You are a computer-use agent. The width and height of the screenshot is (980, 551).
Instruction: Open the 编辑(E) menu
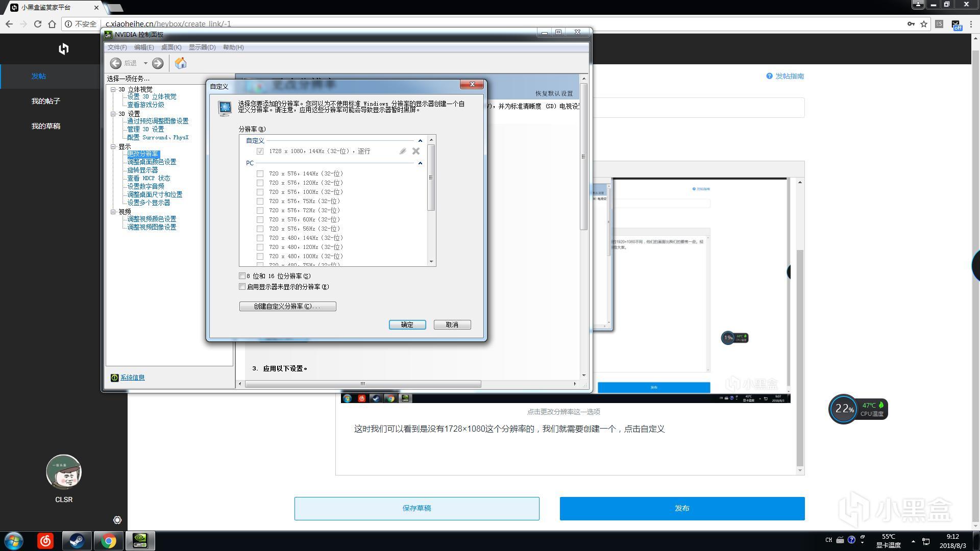(144, 47)
